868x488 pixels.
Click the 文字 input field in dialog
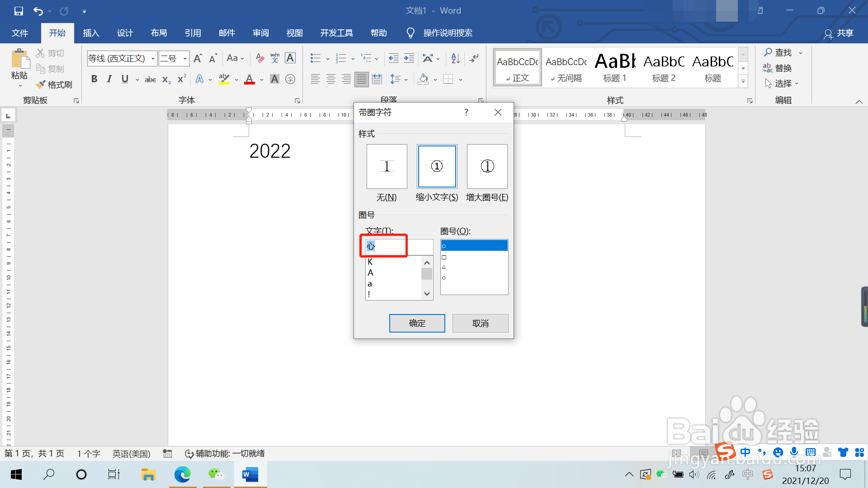click(x=399, y=246)
